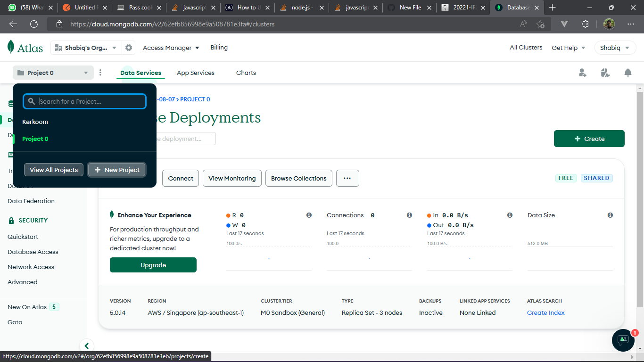This screenshot has height=362, width=644.
Task: Switch to the App Services tab
Action: (x=196, y=73)
